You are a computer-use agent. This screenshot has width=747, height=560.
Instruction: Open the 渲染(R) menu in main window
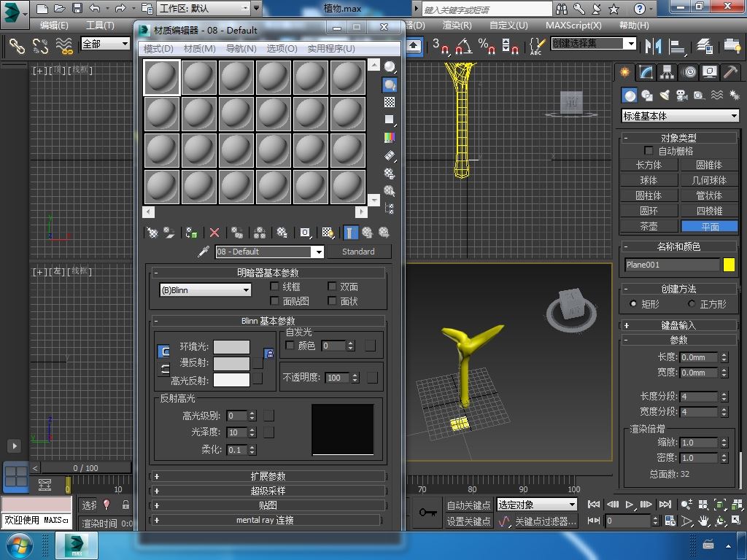[x=457, y=26]
